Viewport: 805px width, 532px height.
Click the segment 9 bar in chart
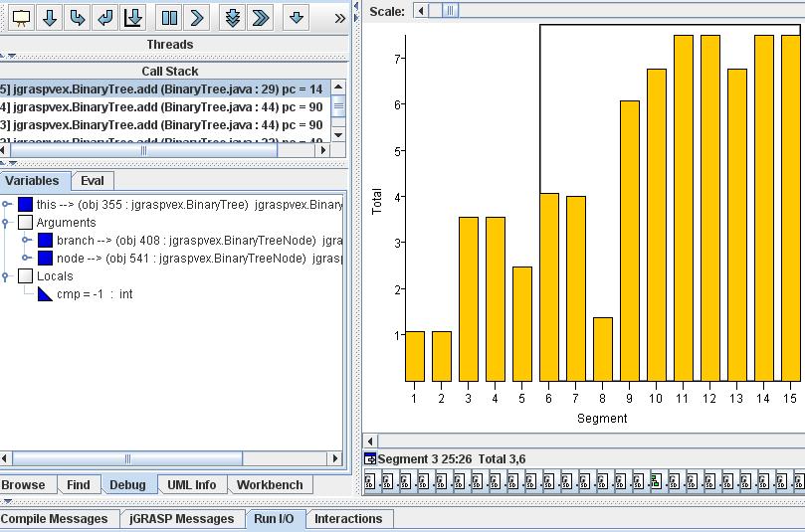click(630, 241)
